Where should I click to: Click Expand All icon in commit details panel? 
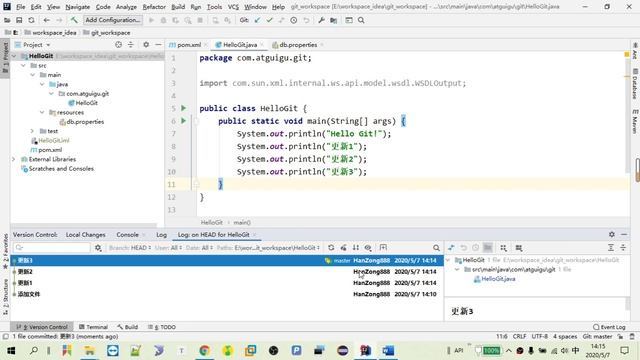(x=611, y=248)
